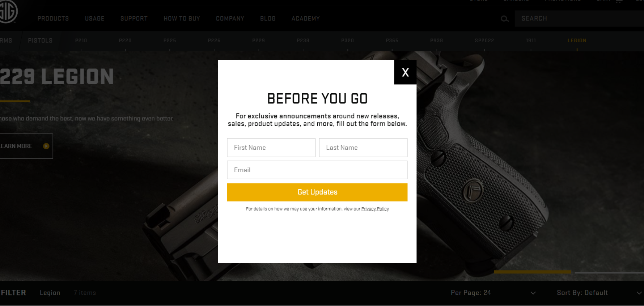Switch to the 1911 tab
Image resolution: width=644 pixels, height=306 pixels.
pyautogui.click(x=531, y=41)
